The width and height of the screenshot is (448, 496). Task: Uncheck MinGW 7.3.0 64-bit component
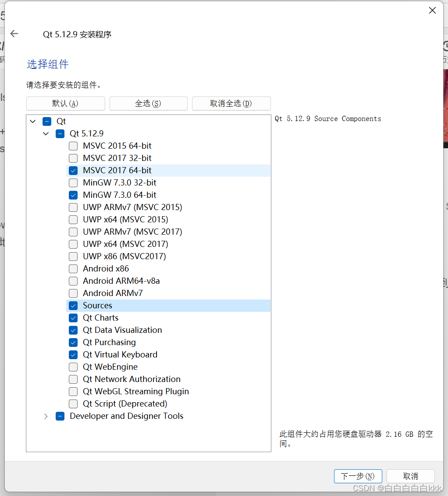73,195
